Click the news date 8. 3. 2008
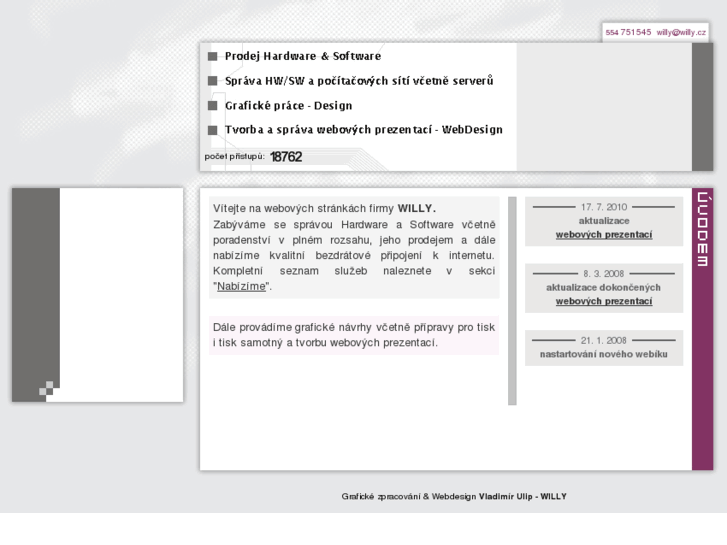Screen dimensions: 727x545 604,274
